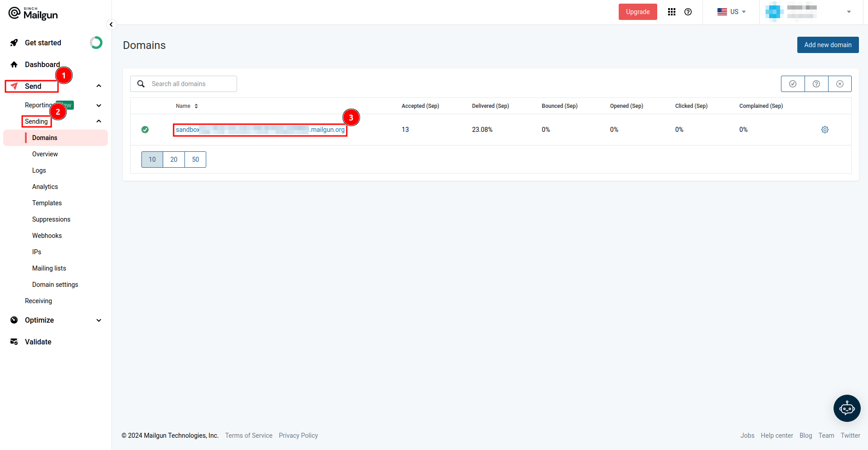
Task: Click the search magnifier icon
Action: point(141,84)
